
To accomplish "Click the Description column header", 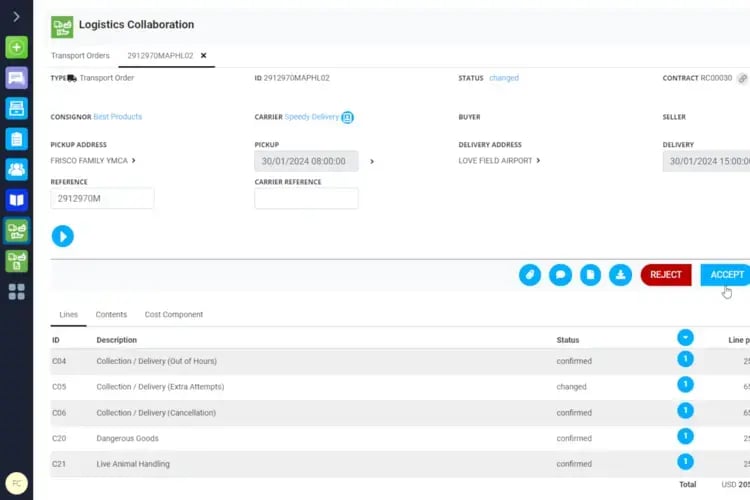I will point(117,340).
